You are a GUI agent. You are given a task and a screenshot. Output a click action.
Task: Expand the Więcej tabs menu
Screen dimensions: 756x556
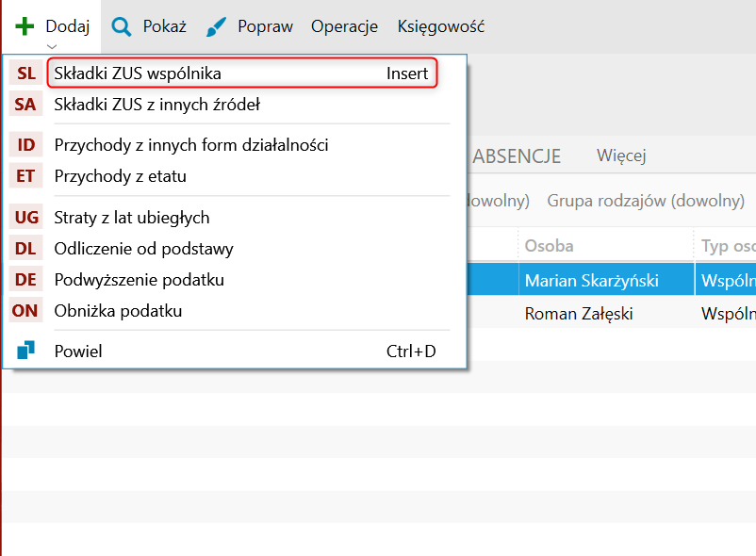pyautogui.click(x=620, y=156)
